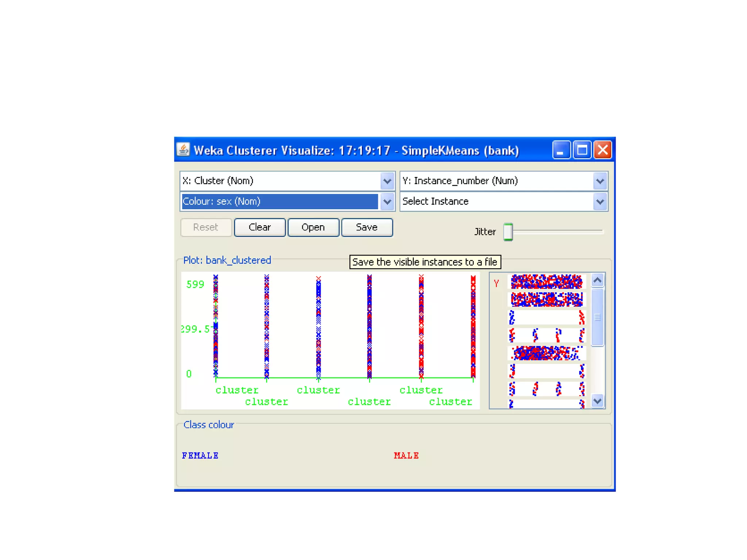The width and height of the screenshot is (747, 560).
Task: Open the Y: Instance_number (Num) dropdown
Action: point(600,181)
